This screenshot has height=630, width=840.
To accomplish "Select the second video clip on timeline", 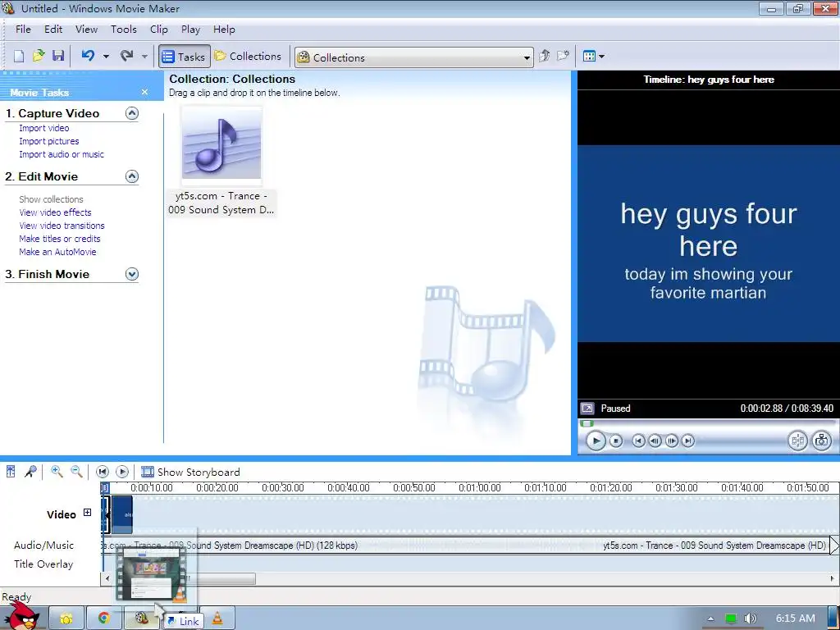I will coord(123,514).
